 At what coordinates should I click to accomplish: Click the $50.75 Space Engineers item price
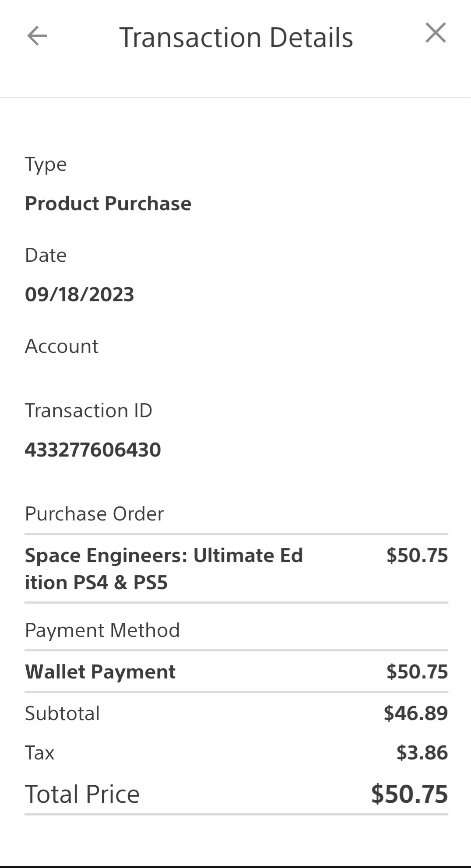[x=417, y=555]
